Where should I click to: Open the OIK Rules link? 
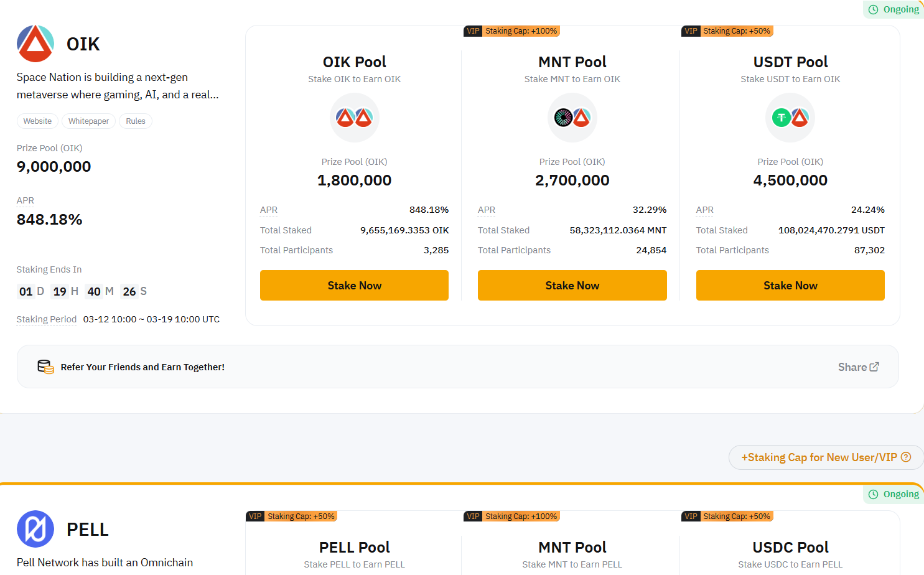tap(136, 121)
